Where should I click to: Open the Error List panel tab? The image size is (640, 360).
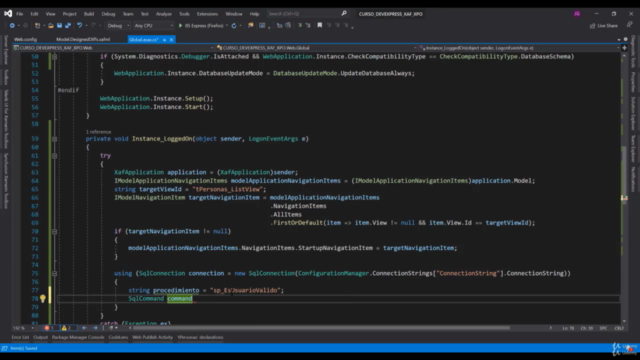coord(20,337)
